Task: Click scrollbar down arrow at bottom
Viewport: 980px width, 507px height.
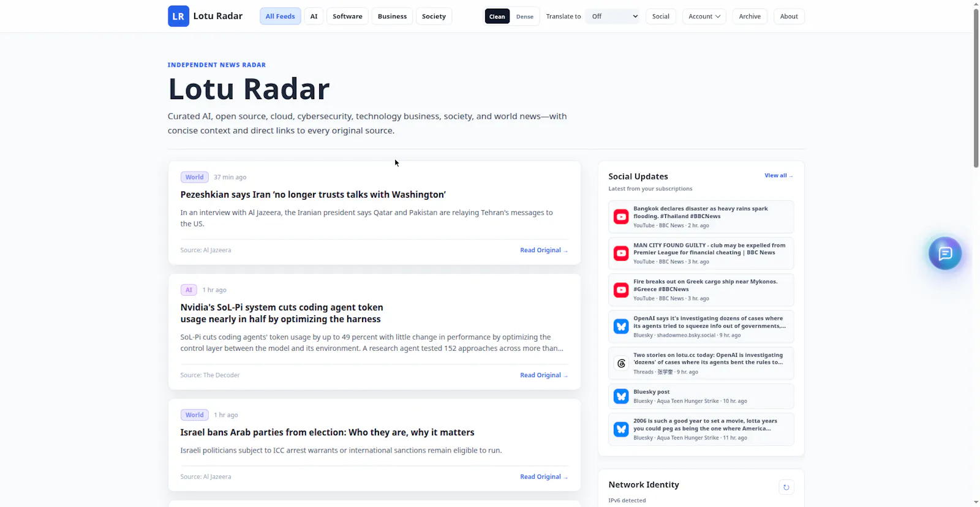Action: pos(976,502)
